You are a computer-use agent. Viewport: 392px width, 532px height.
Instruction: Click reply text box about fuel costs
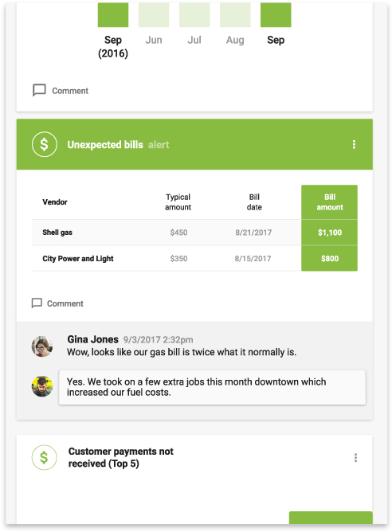[x=212, y=387]
